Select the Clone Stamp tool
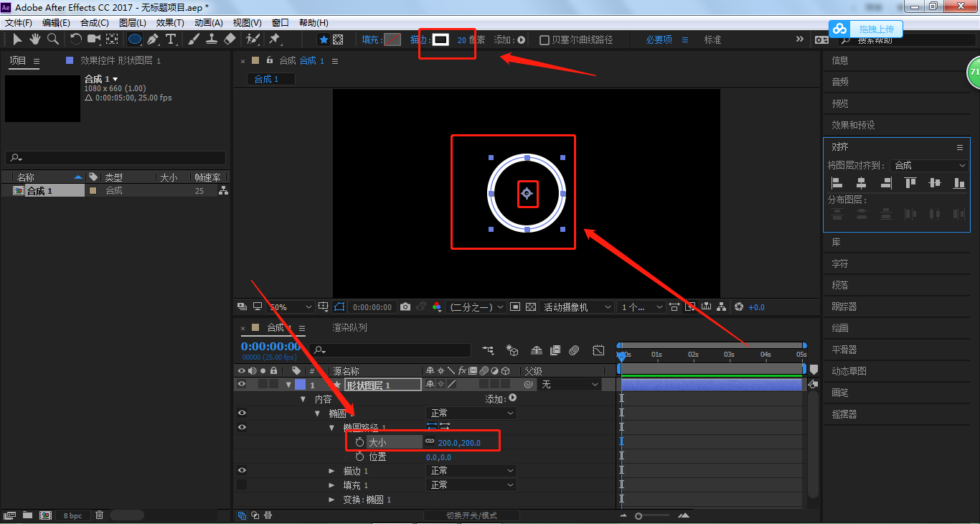The height and width of the screenshot is (524, 980). [x=212, y=39]
